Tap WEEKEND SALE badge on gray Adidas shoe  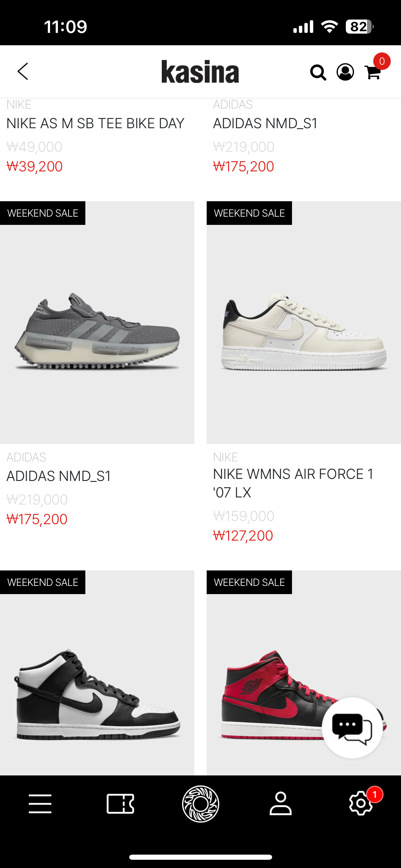[42, 213]
